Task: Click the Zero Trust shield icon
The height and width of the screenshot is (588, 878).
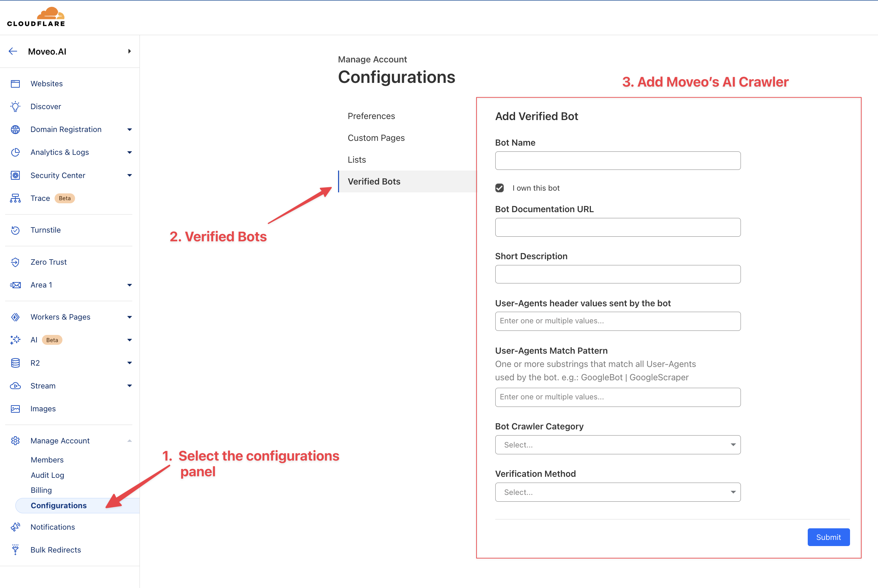Action: (x=15, y=262)
